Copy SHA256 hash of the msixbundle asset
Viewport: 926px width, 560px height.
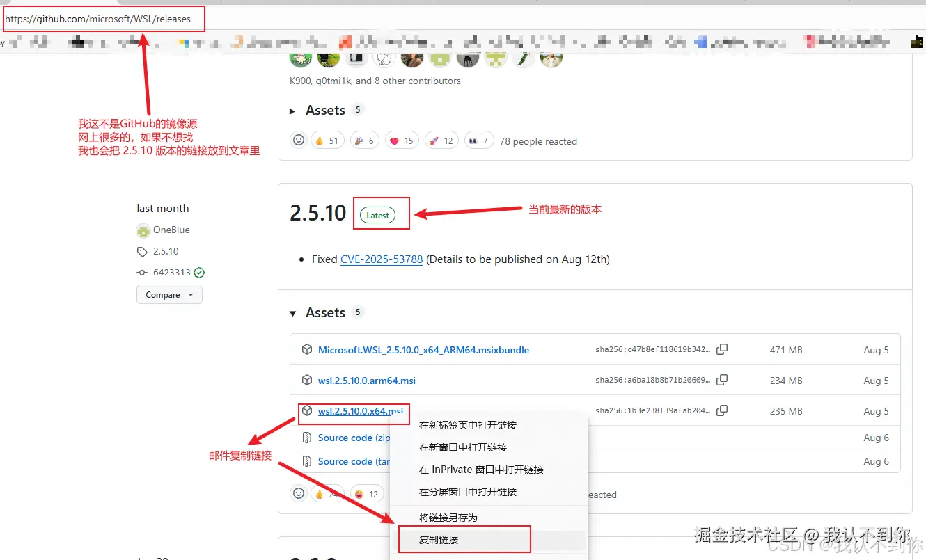point(722,349)
